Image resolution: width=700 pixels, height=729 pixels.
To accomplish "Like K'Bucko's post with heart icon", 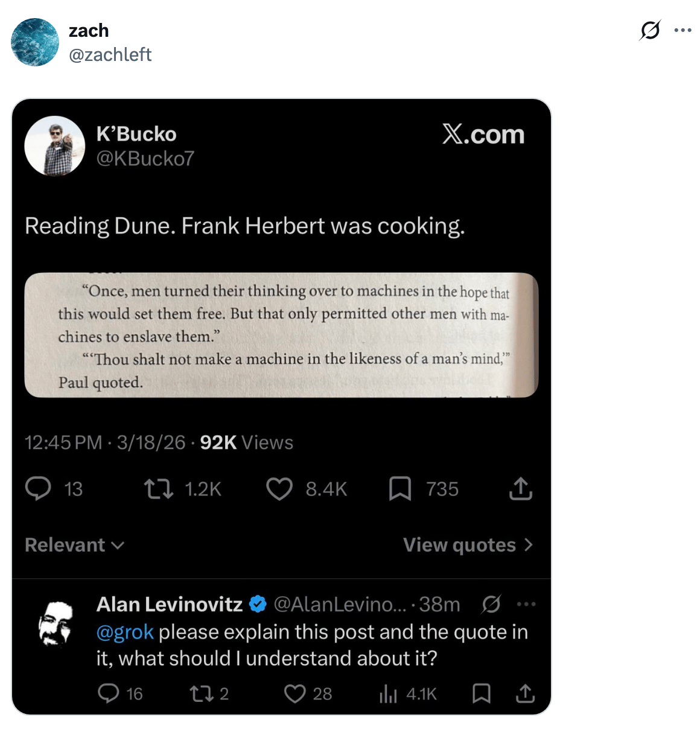I will click(279, 489).
